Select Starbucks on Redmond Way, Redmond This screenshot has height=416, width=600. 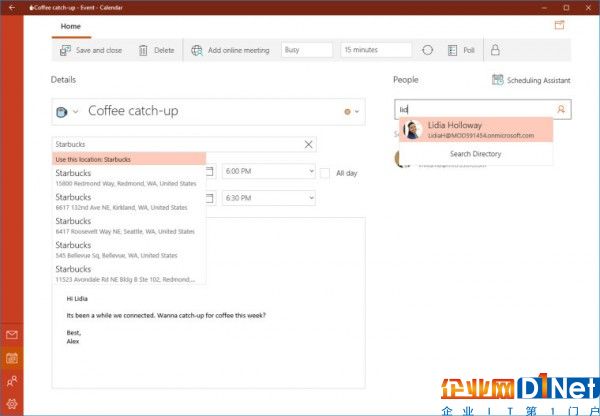coord(129,178)
